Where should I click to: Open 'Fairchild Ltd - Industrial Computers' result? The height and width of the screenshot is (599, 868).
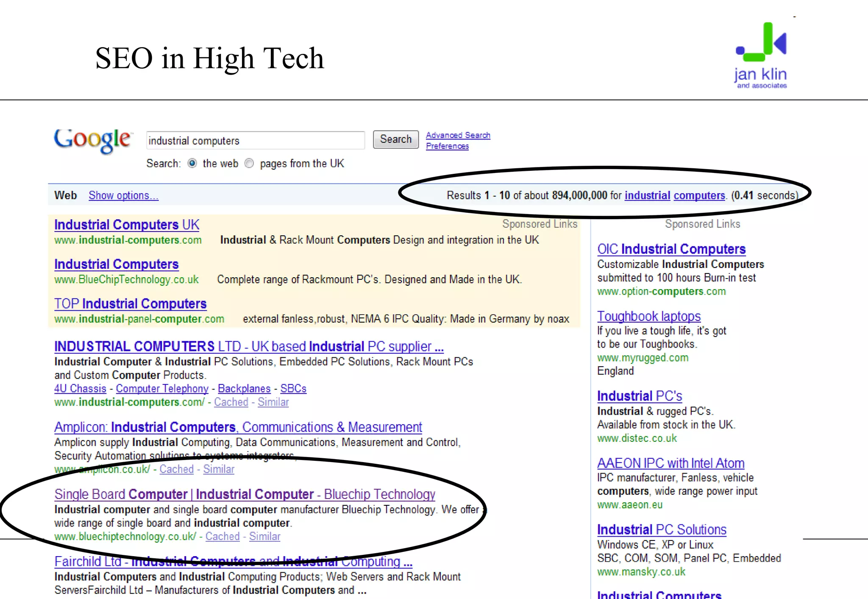[x=233, y=561]
